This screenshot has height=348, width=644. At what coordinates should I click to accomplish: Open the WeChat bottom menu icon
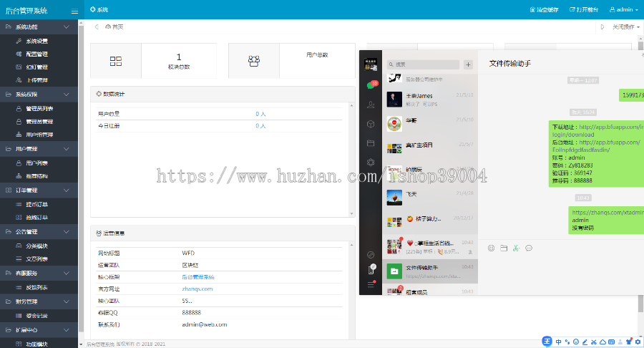(371, 284)
